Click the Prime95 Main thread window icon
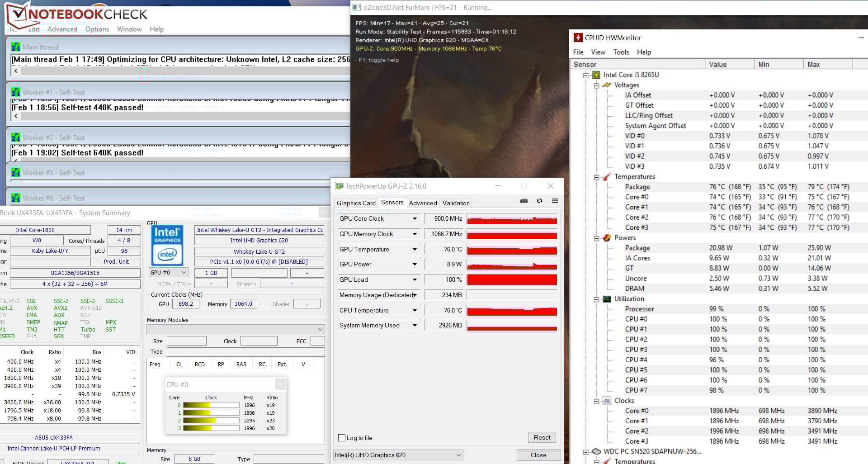Viewport: 868px width, 464px height. (16, 47)
